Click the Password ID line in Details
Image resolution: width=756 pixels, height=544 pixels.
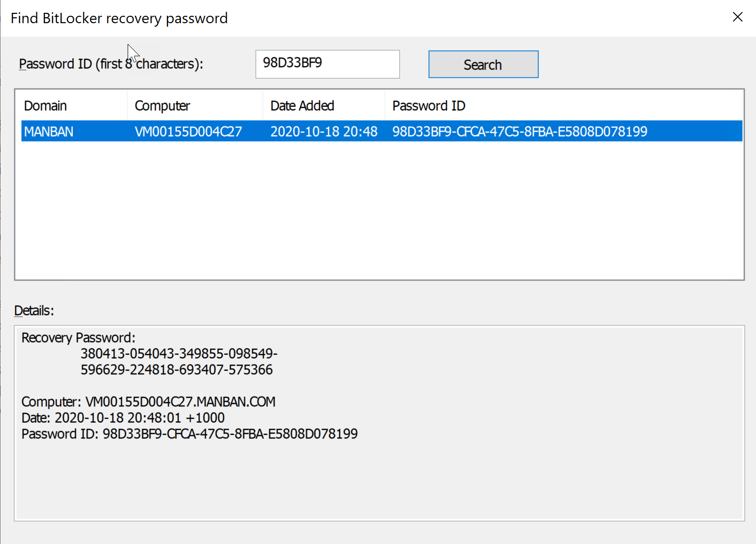[189, 434]
